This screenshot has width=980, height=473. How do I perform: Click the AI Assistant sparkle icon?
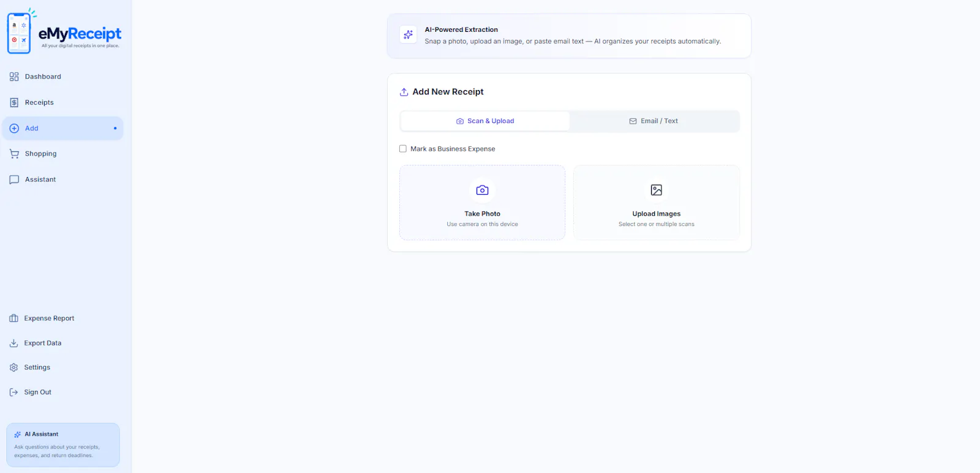tap(18, 434)
